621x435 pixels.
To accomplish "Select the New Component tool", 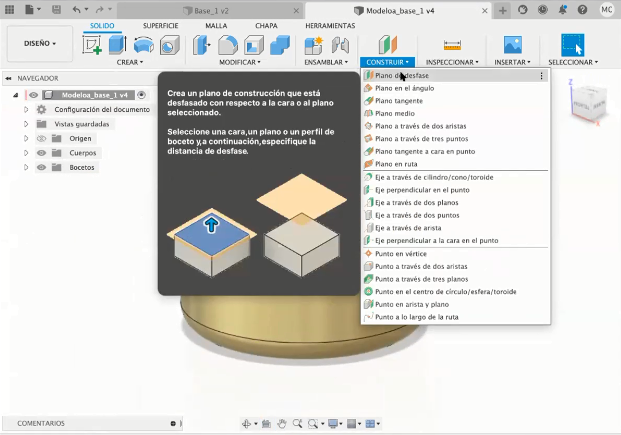I will (x=314, y=45).
